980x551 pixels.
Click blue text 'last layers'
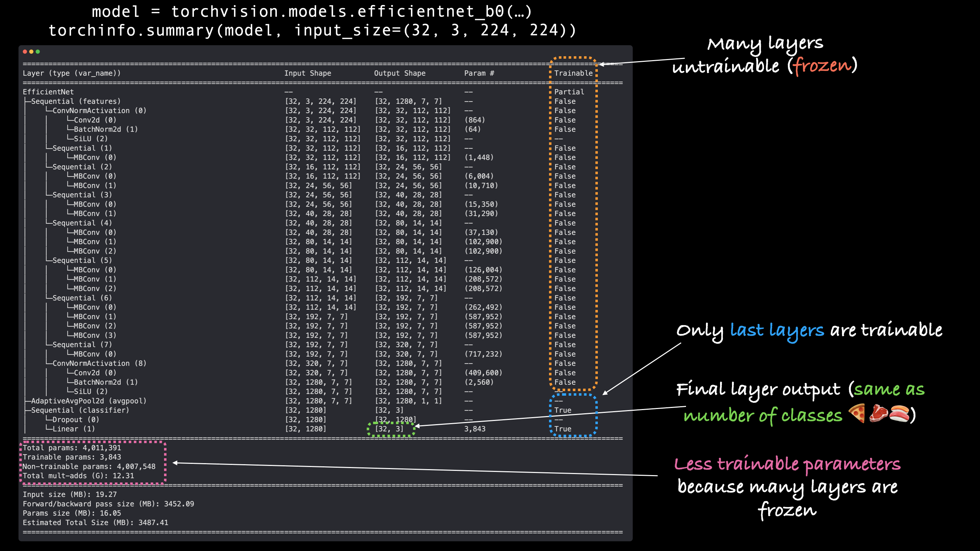777,330
